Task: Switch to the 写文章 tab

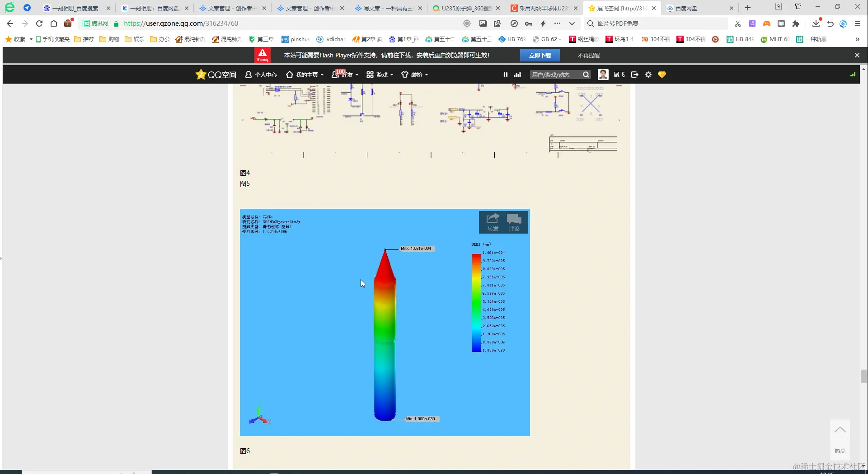Action: pyautogui.click(x=389, y=8)
